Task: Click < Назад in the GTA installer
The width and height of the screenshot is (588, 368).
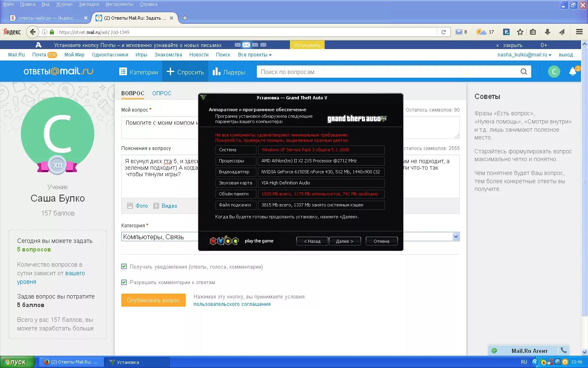Action: [312, 241]
